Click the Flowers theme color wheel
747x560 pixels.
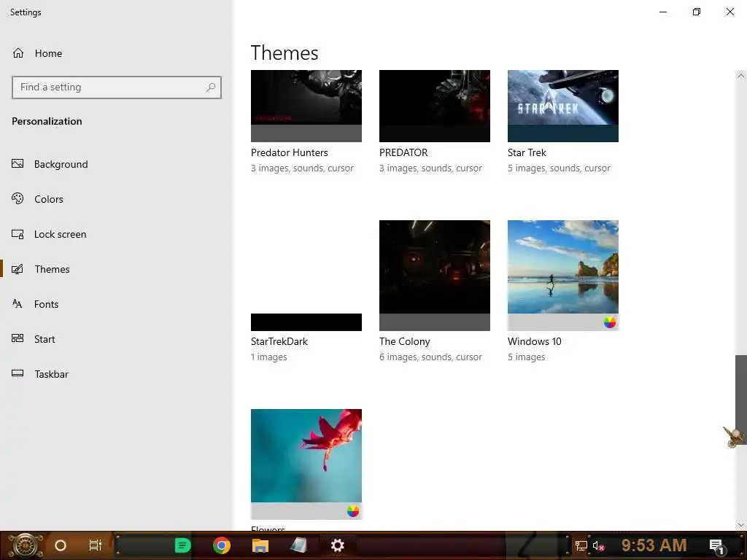click(353, 511)
